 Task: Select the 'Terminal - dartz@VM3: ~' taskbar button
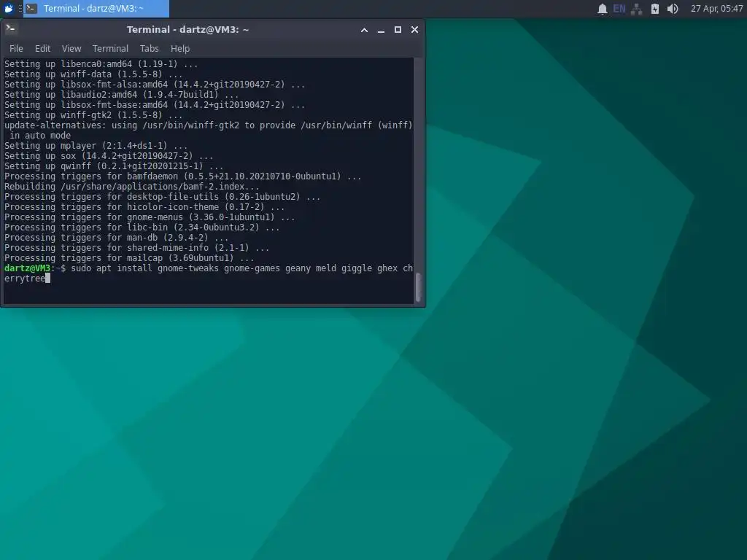(x=96, y=9)
